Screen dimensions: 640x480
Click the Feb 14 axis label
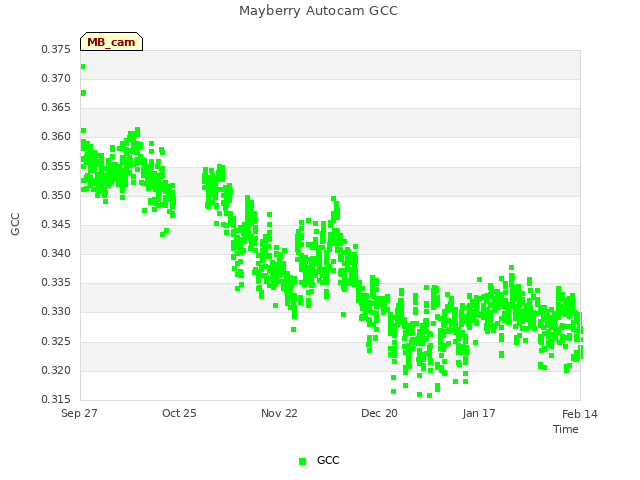[580, 414]
